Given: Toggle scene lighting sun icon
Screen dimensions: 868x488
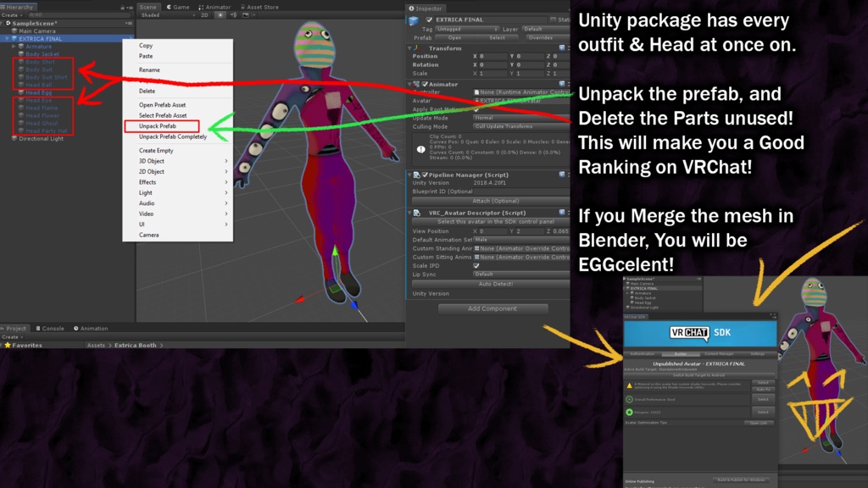Looking at the screenshot, I should coord(220,15).
